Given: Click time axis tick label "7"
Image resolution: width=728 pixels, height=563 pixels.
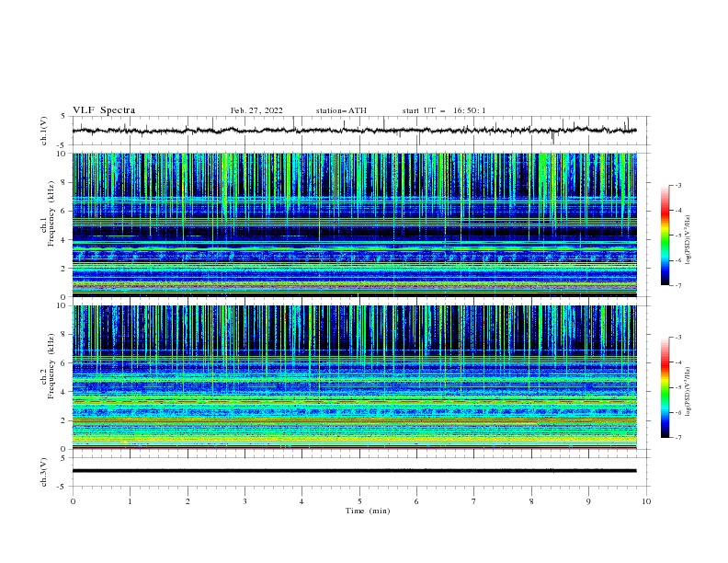Looking at the screenshot, I should tap(474, 501).
